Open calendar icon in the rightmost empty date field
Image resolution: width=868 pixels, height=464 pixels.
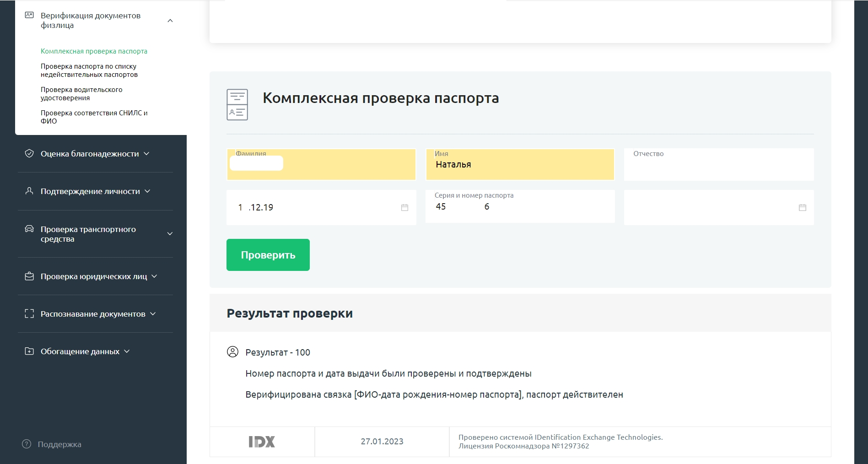coord(802,207)
